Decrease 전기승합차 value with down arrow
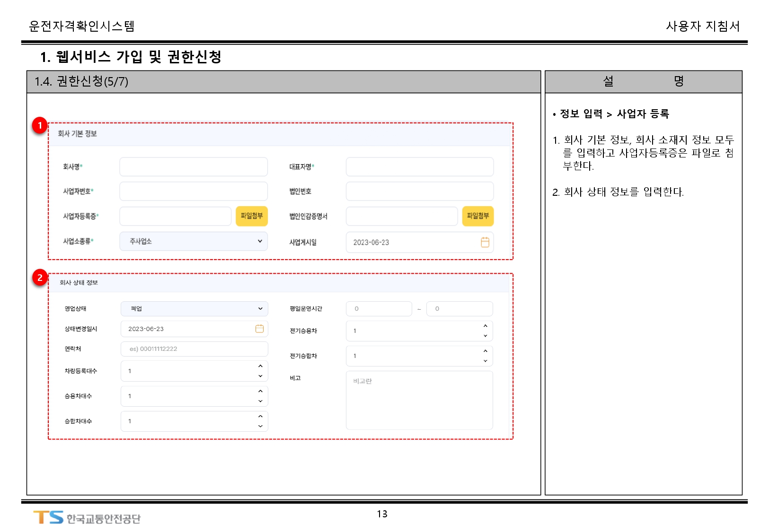The width and height of the screenshot is (769, 532). [x=485, y=361]
